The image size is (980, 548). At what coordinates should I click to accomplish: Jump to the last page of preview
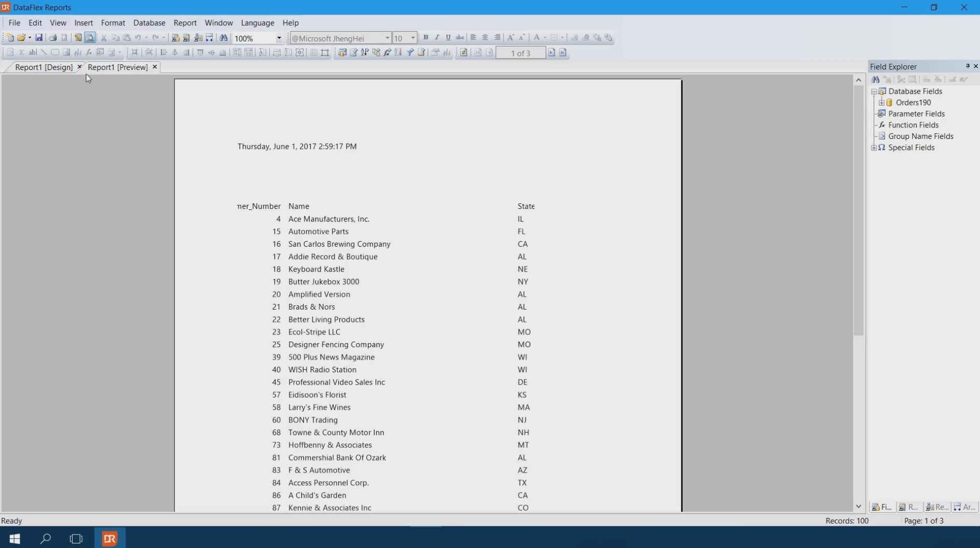[x=563, y=53]
